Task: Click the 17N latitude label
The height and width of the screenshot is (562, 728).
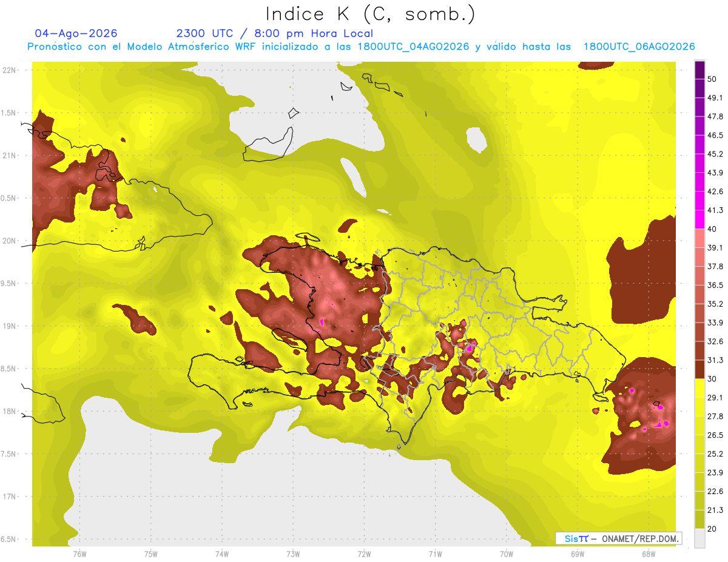Action: [9, 497]
